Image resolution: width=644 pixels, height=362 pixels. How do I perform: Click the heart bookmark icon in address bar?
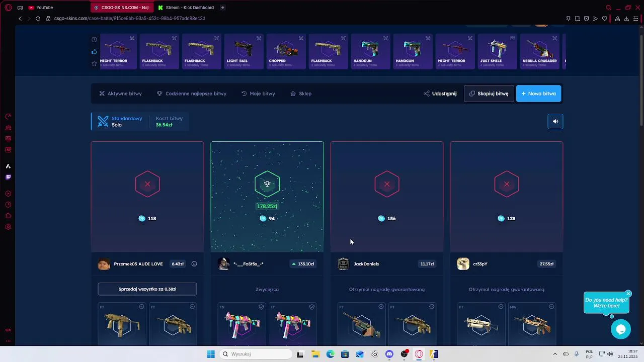point(604,19)
